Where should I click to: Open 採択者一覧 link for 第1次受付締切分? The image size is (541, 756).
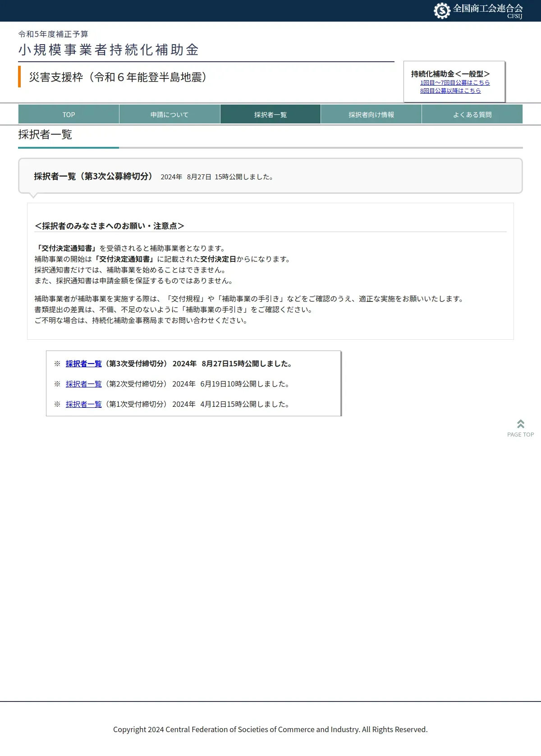[x=84, y=404]
